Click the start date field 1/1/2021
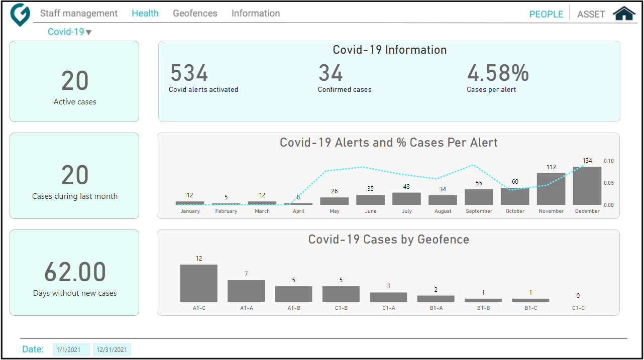644x360 pixels. coord(71,349)
